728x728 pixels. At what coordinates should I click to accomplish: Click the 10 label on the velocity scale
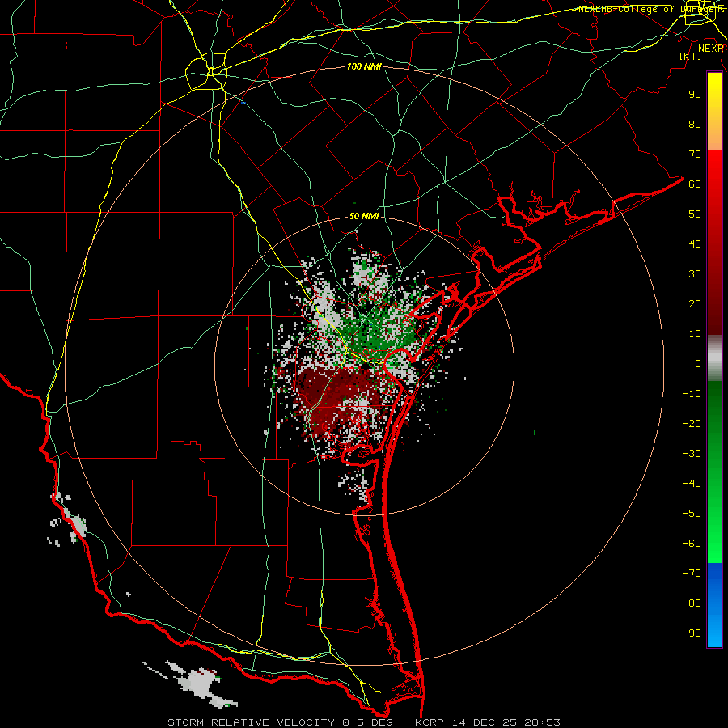coord(695,333)
